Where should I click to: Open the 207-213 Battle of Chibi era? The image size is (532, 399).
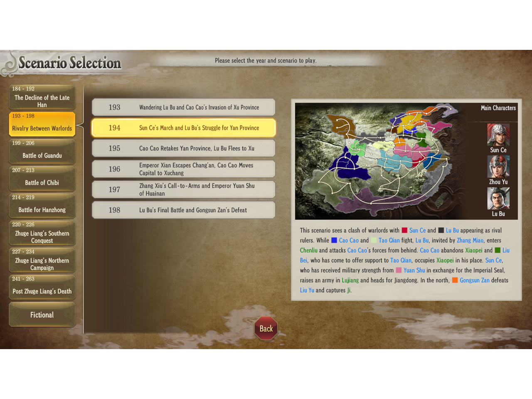pyautogui.click(x=42, y=179)
